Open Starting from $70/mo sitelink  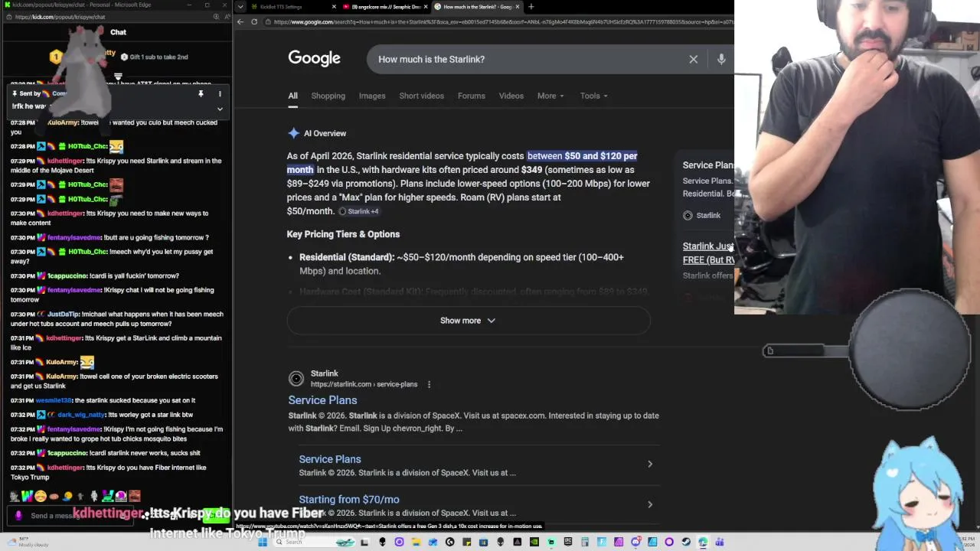[x=349, y=499]
